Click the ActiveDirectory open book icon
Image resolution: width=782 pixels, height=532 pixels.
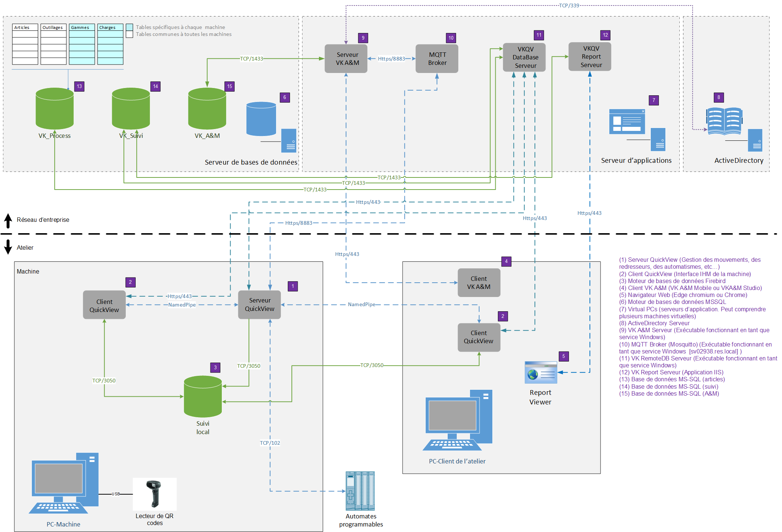[x=724, y=121]
